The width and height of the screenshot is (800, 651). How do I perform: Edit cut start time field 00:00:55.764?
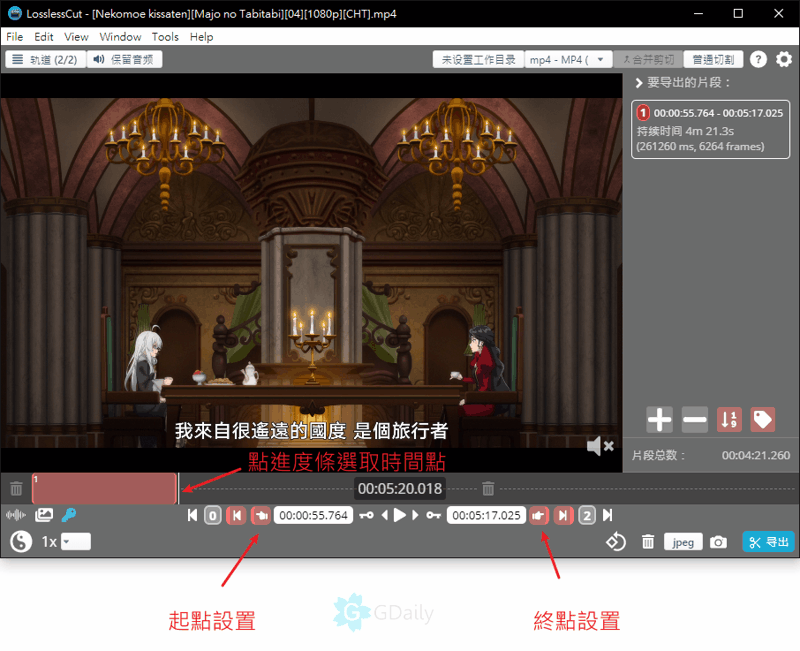pos(313,515)
